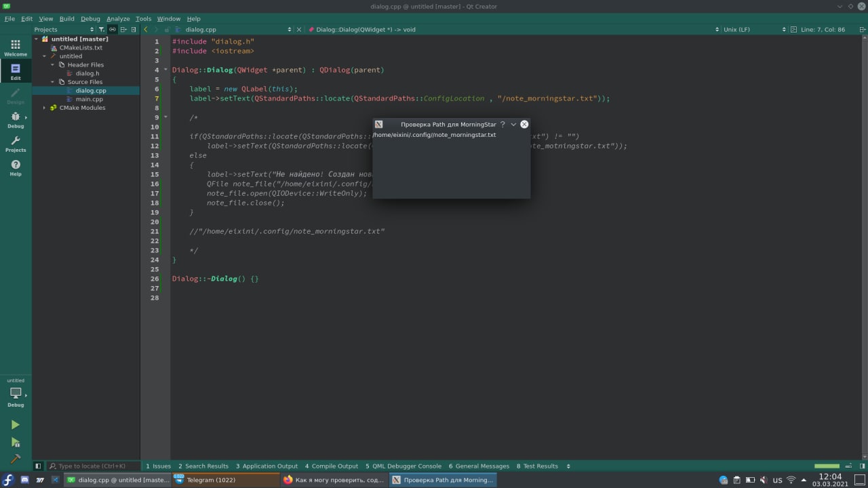Open the Build menu

click(66, 19)
